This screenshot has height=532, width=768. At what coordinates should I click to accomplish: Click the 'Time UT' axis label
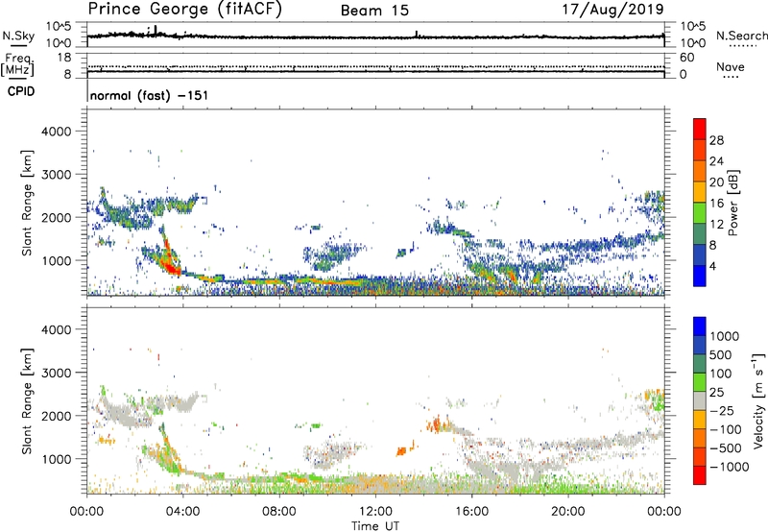tap(375, 526)
